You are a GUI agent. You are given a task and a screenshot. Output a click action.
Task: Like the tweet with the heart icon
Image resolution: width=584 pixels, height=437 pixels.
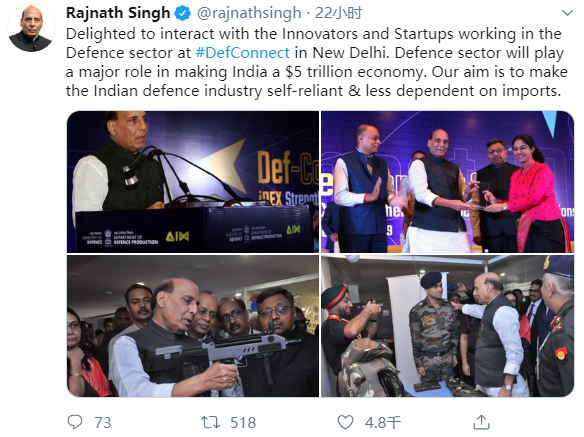point(345,422)
